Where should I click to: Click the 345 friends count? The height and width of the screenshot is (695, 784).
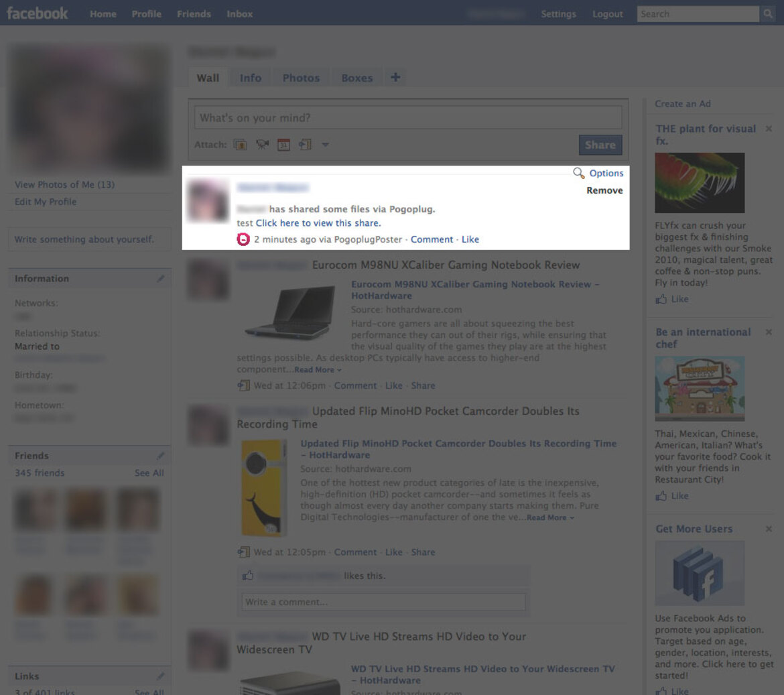pos(40,473)
